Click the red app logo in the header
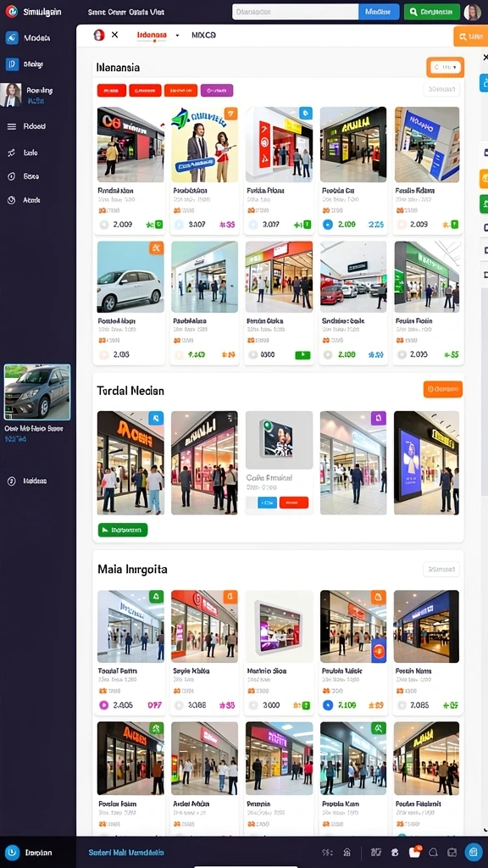The image size is (488, 868). click(11, 12)
